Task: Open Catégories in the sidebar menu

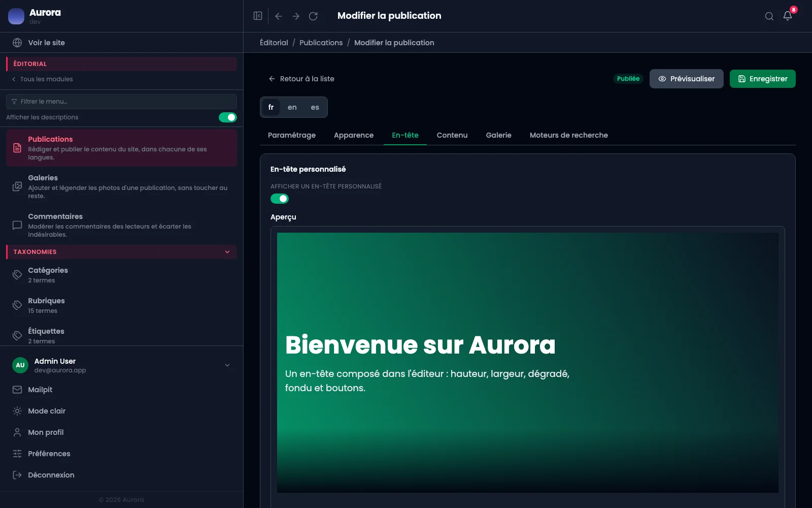Action: coord(122,275)
